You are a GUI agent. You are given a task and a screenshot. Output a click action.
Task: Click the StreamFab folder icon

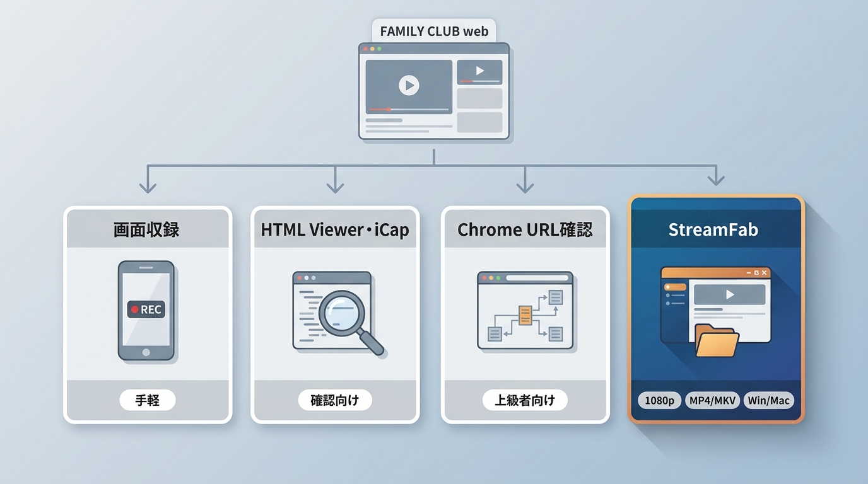(718, 341)
